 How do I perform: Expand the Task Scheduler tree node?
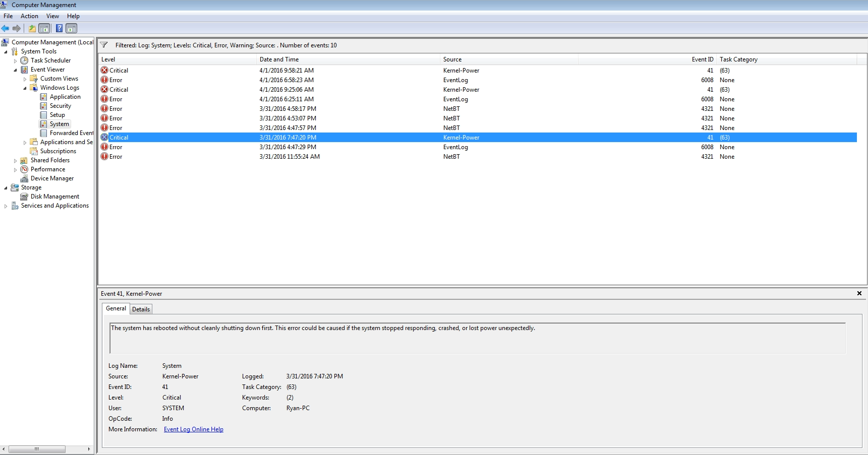click(x=15, y=61)
